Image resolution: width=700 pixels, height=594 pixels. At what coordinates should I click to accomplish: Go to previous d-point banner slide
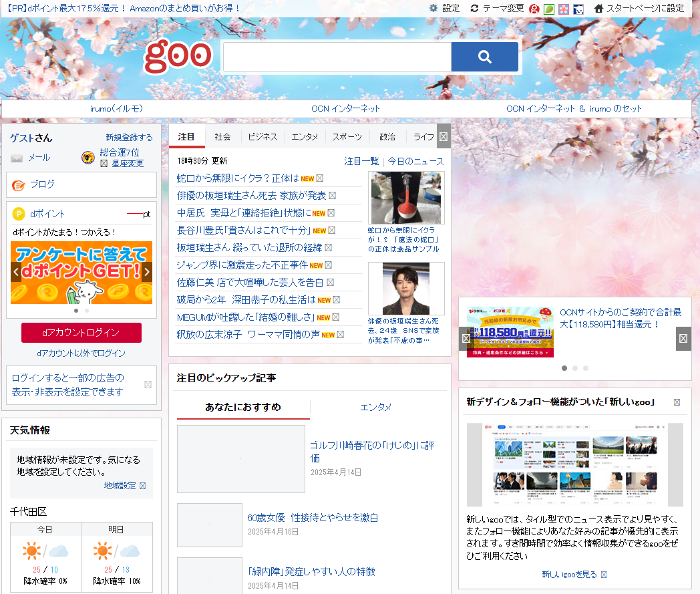coord(16,271)
